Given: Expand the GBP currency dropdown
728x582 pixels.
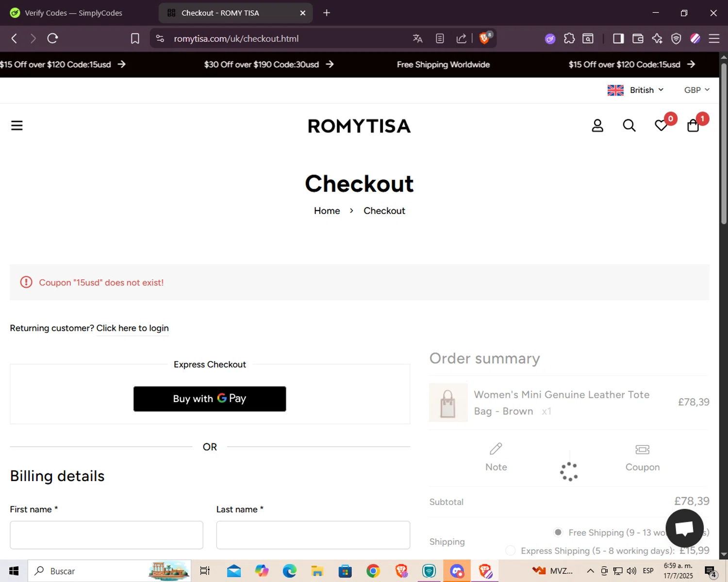Looking at the screenshot, I should pos(696,90).
